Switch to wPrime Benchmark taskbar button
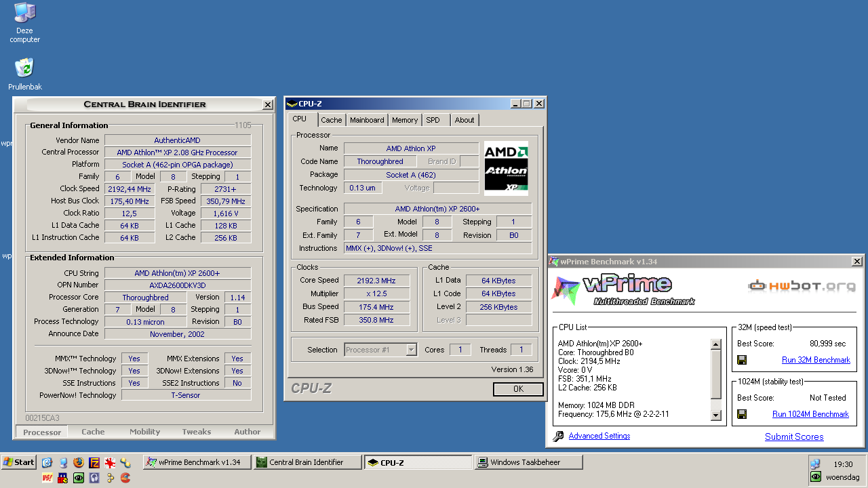Image resolution: width=868 pixels, height=488 pixels. pos(197,462)
